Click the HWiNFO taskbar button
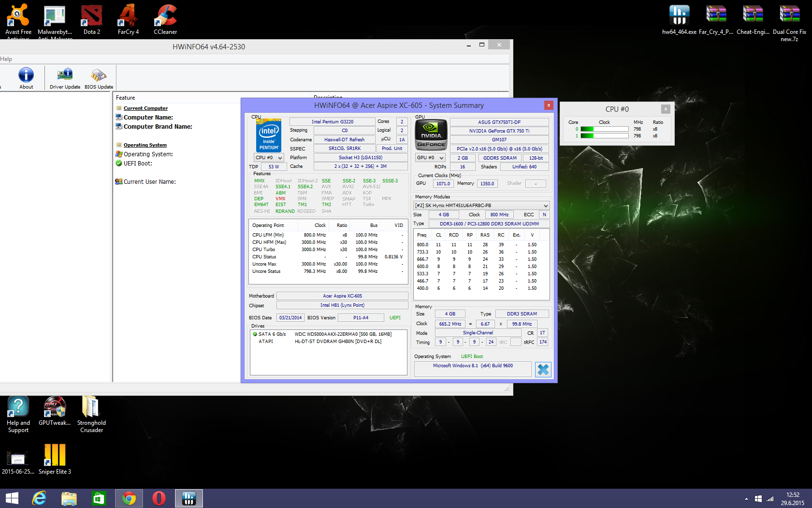 click(188, 498)
